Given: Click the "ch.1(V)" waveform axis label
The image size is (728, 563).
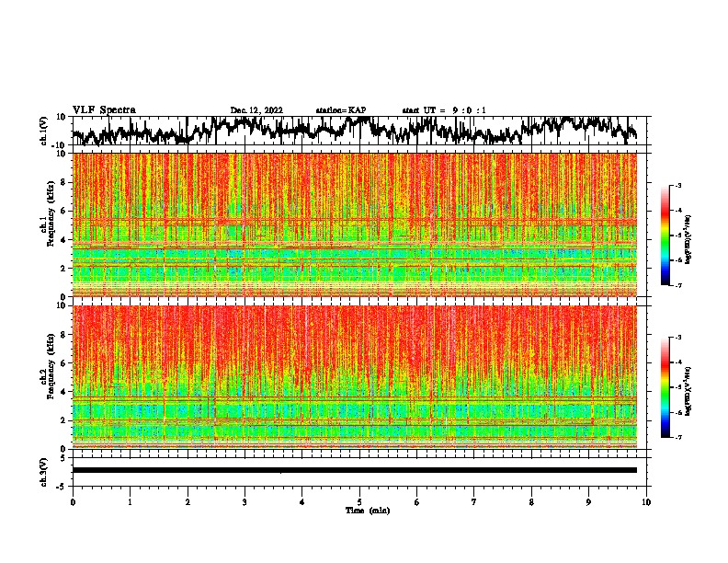Looking at the screenshot, I should point(44,131).
